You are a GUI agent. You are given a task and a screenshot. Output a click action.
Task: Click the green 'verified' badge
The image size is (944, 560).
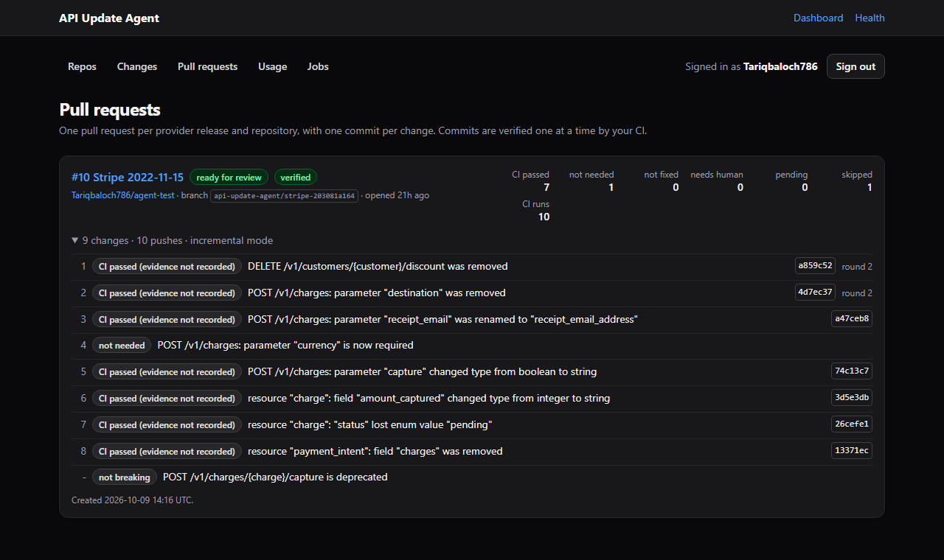point(296,178)
